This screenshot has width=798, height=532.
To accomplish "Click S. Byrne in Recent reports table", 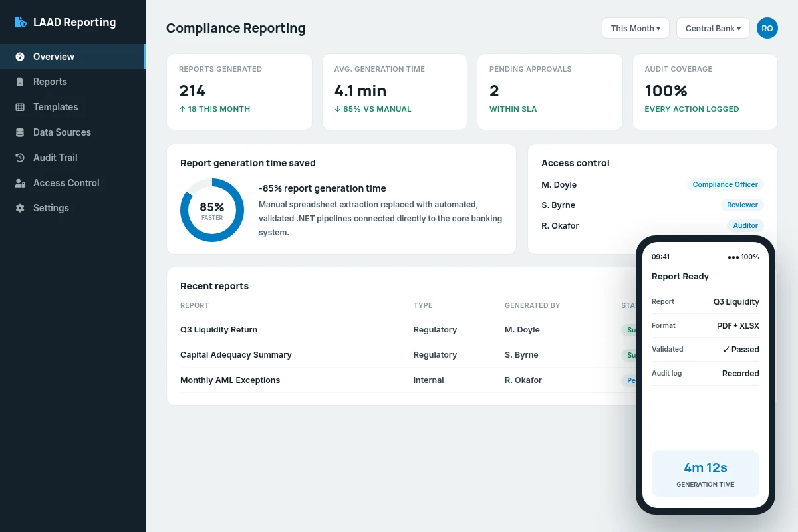I will (521, 355).
